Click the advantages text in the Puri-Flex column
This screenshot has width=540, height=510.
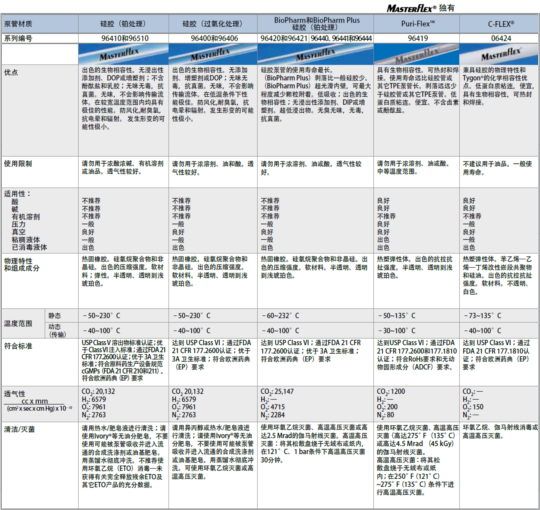click(x=417, y=90)
